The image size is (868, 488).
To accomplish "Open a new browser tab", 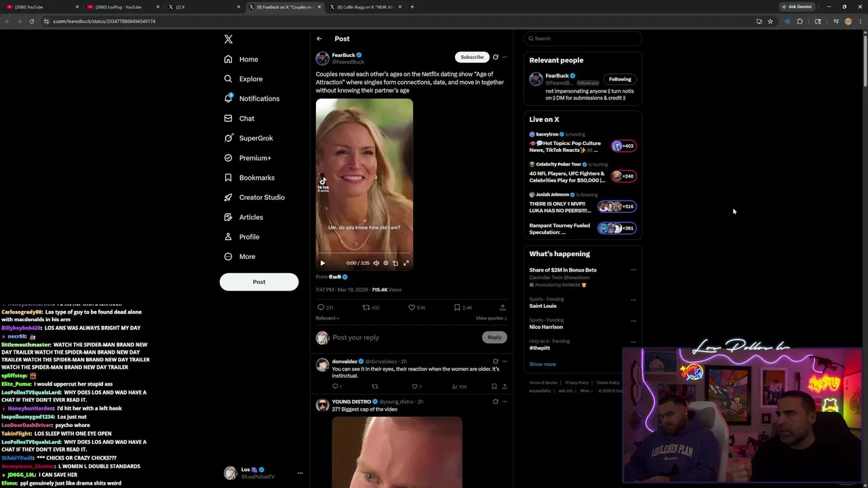I will (x=412, y=7).
